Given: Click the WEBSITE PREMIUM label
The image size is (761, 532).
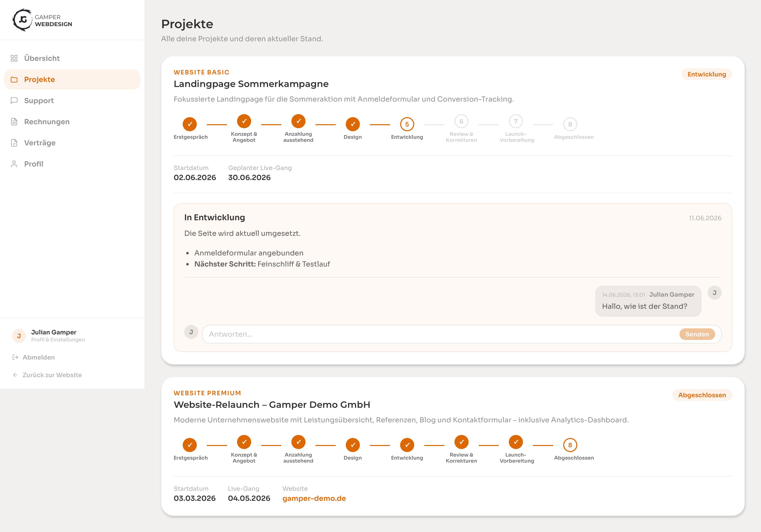Looking at the screenshot, I should 207,393.
